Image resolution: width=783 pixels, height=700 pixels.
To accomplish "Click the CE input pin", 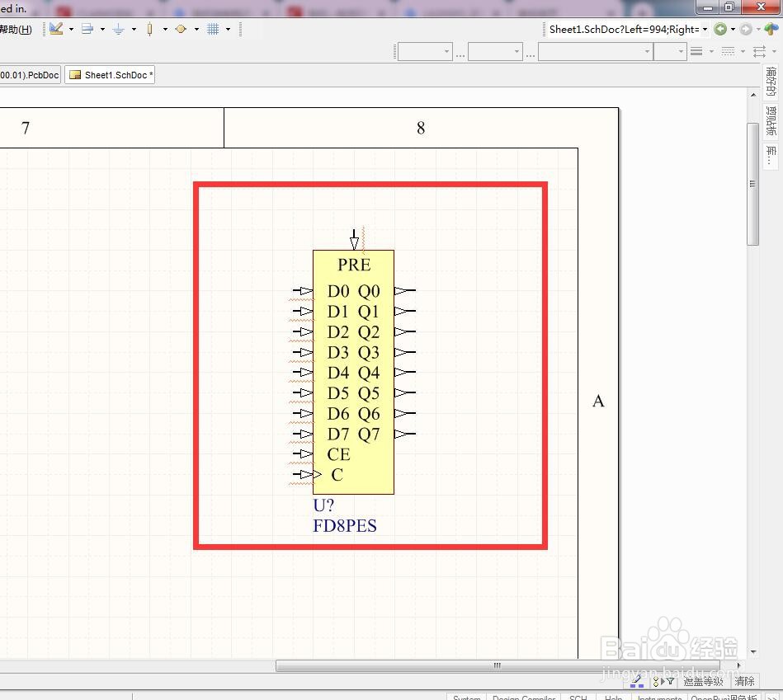I will [303, 453].
